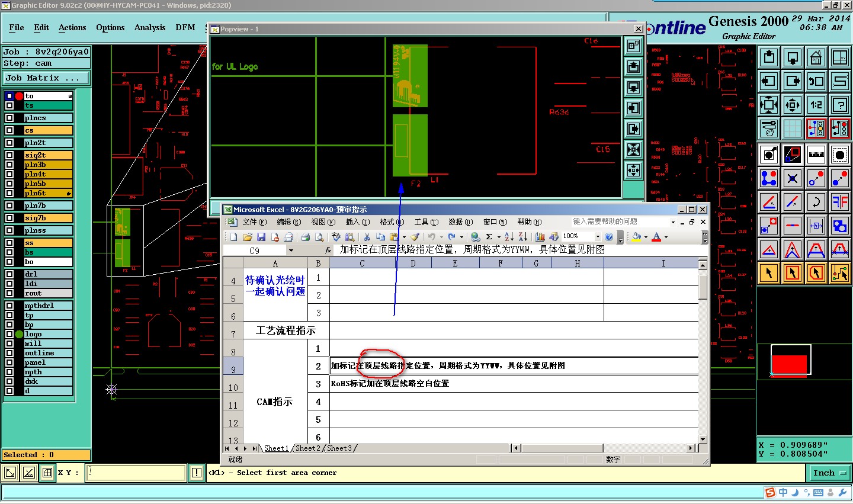Click the wrench and palette settings icon

coord(768,129)
